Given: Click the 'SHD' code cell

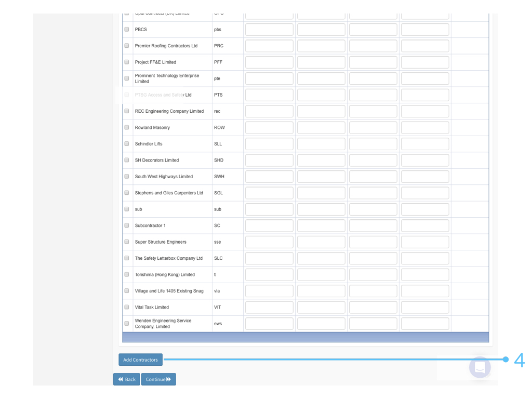Looking at the screenshot, I should pos(219,160).
